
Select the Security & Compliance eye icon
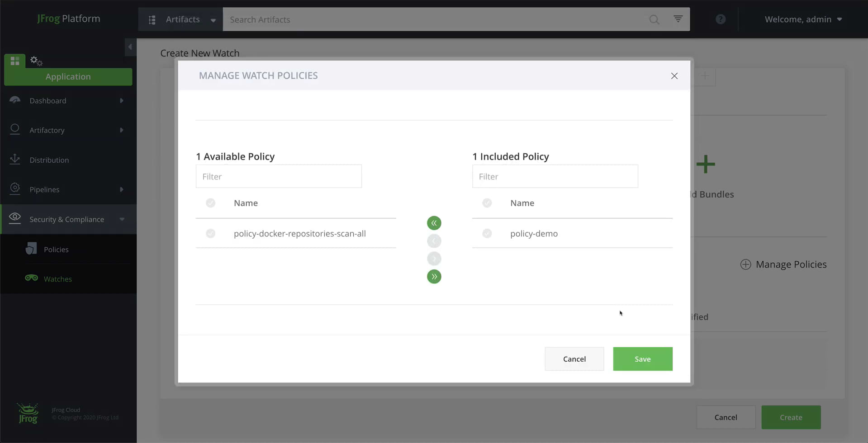(x=15, y=219)
